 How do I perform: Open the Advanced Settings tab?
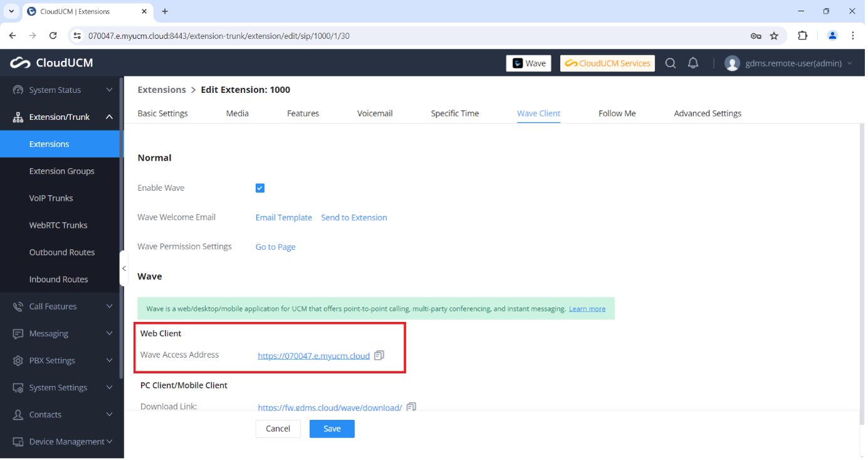707,114
